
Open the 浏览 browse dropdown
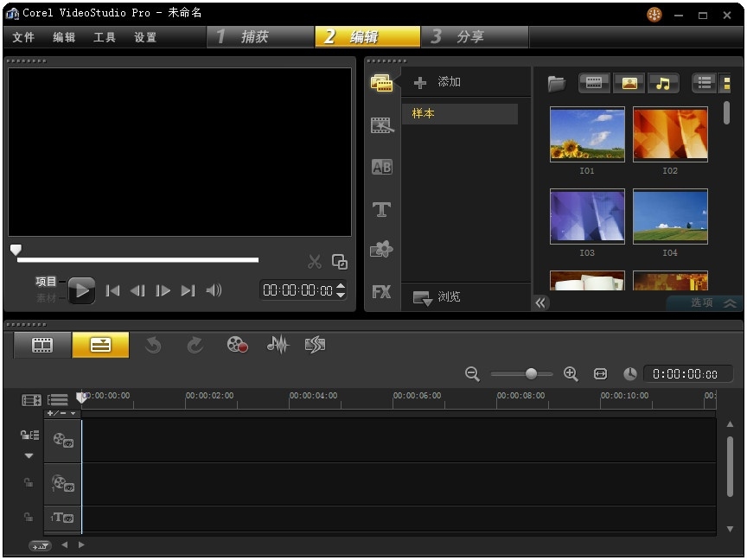coord(437,297)
